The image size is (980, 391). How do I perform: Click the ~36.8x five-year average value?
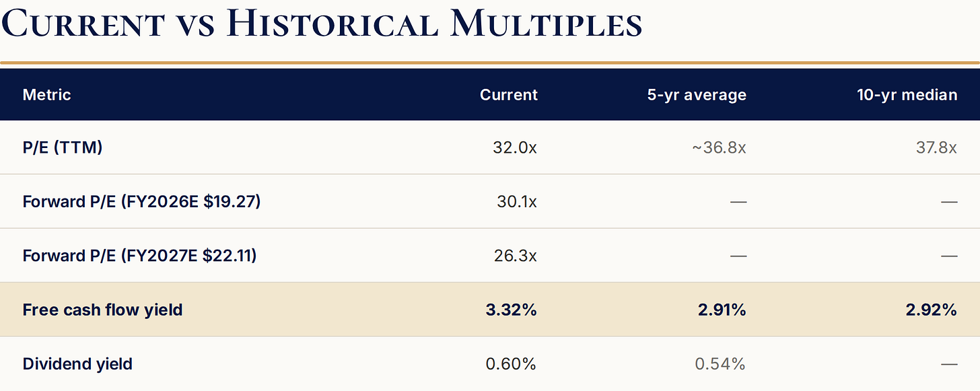click(x=718, y=147)
